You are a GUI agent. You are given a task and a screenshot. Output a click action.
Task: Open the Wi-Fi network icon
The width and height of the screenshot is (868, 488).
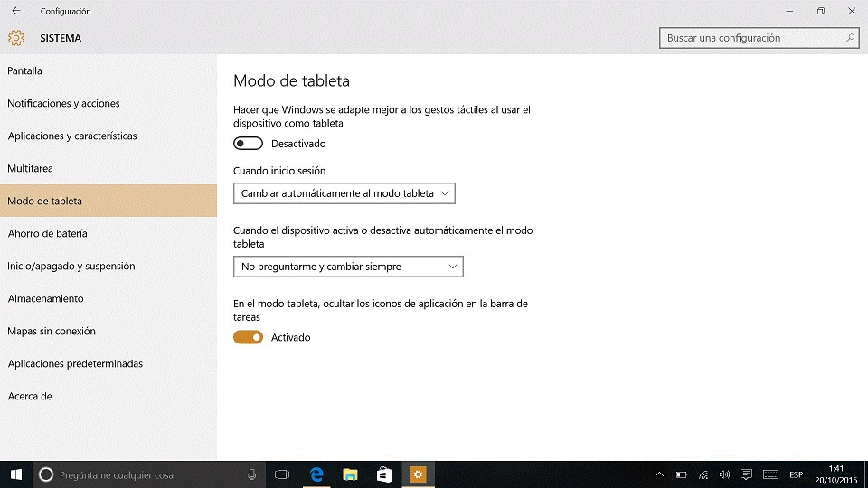(703, 474)
